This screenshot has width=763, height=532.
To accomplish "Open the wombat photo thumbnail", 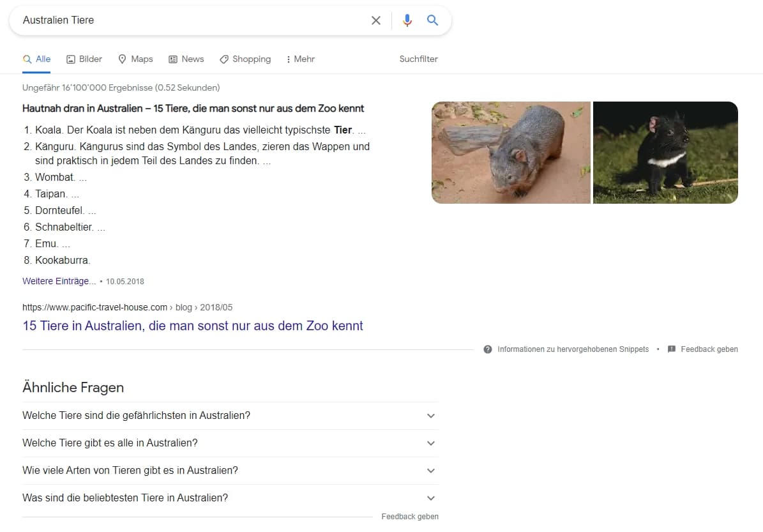I will (x=511, y=153).
